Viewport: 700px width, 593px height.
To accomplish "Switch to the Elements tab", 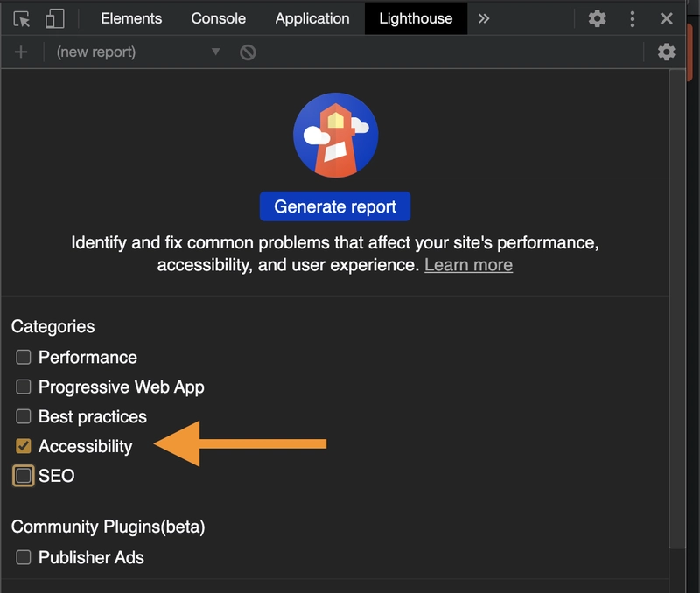I will (131, 18).
